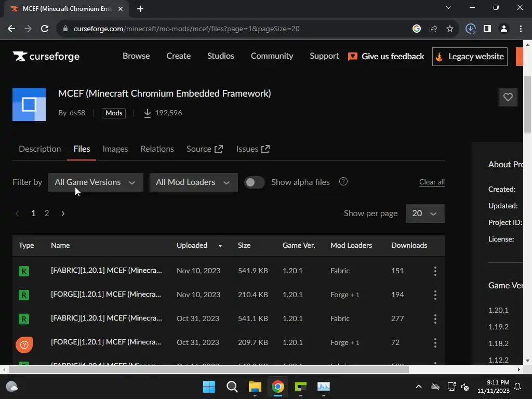Open the MCEF project thumbnail
The height and width of the screenshot is (399, 532).
pyautogui.click(x=29, y=104)
